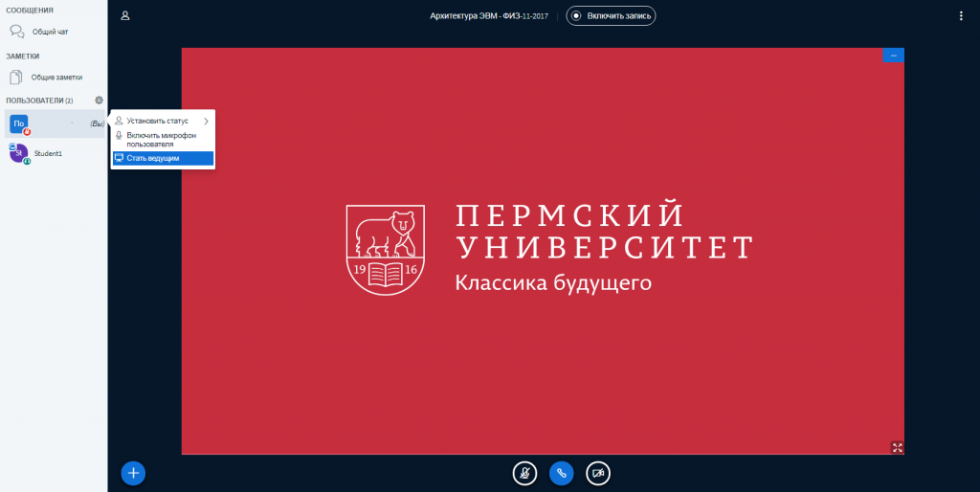Image resolution: width=980 pixels, height=492 pixels.
Task: Minimize the presentation with blue button
Action: 893,56
